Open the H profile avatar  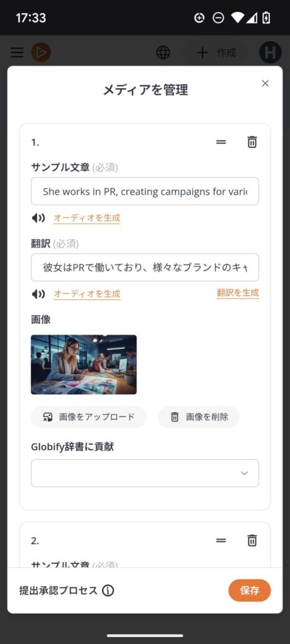coord(270,53)
